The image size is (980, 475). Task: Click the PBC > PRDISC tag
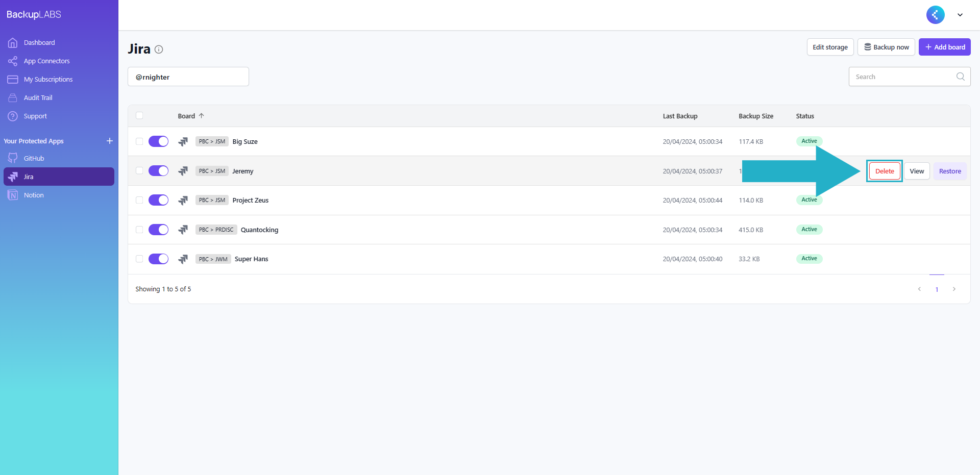coord(216,230)
